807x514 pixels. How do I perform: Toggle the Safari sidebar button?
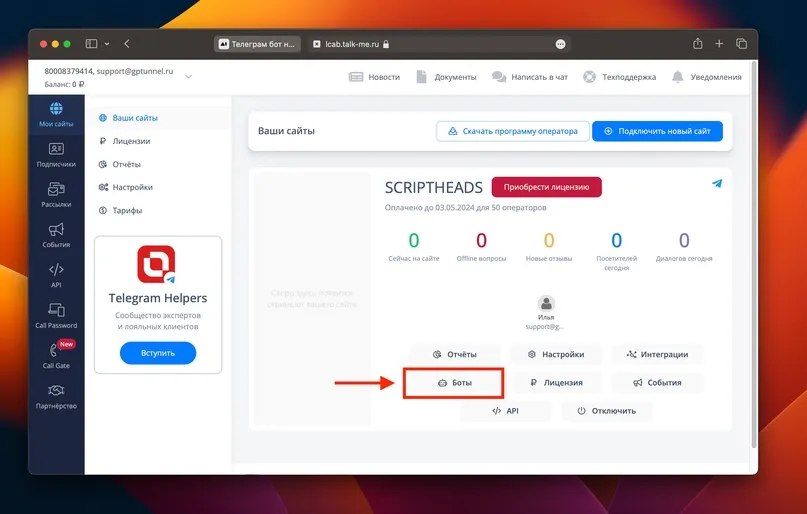click(x=92, y=44)
